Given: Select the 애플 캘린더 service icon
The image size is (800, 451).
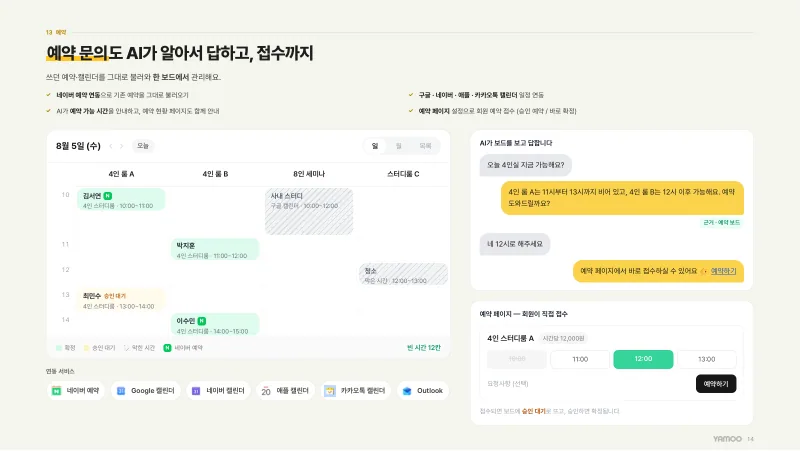Looking at the screenshot, I should coord(266,391).
